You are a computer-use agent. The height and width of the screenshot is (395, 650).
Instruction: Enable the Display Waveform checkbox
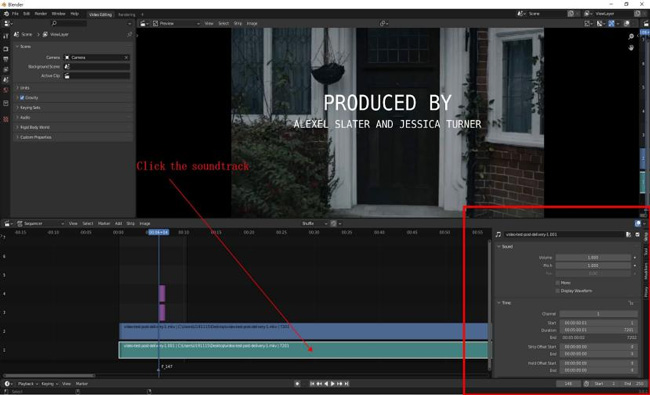tap(558, 291)
